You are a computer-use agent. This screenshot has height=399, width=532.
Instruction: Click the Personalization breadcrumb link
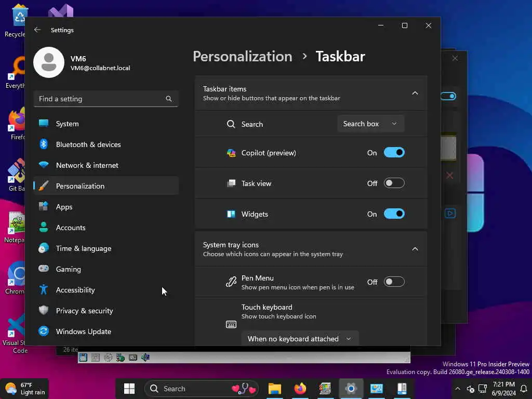tap(243, 56)
